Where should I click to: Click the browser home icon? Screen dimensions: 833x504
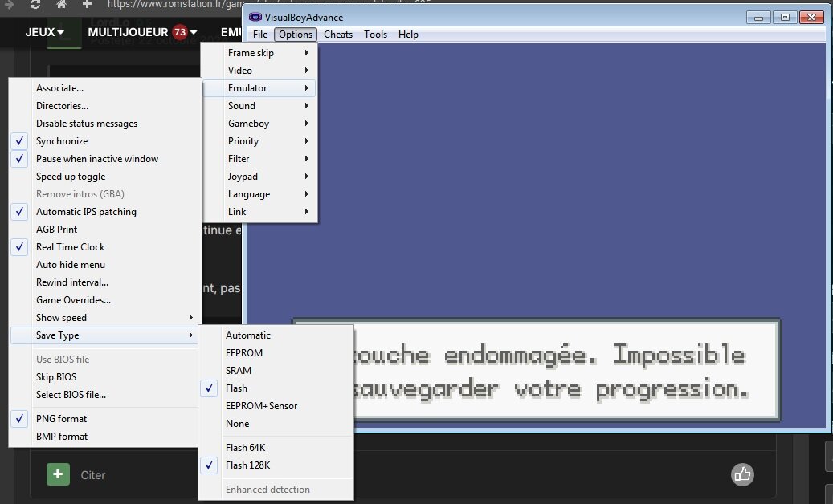pos(62,5)
